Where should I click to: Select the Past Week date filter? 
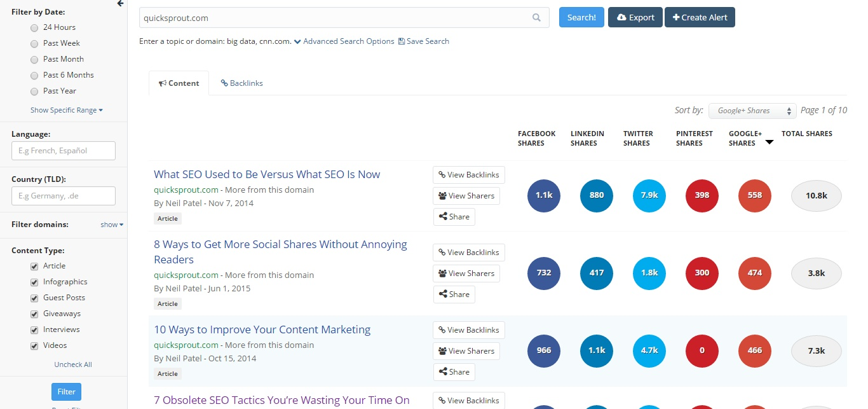coord(34,43)
